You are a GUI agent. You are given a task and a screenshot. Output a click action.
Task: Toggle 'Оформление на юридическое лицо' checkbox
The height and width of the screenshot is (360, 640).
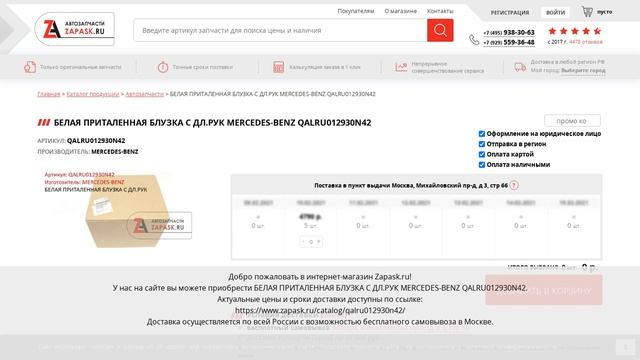pos(482,134)
